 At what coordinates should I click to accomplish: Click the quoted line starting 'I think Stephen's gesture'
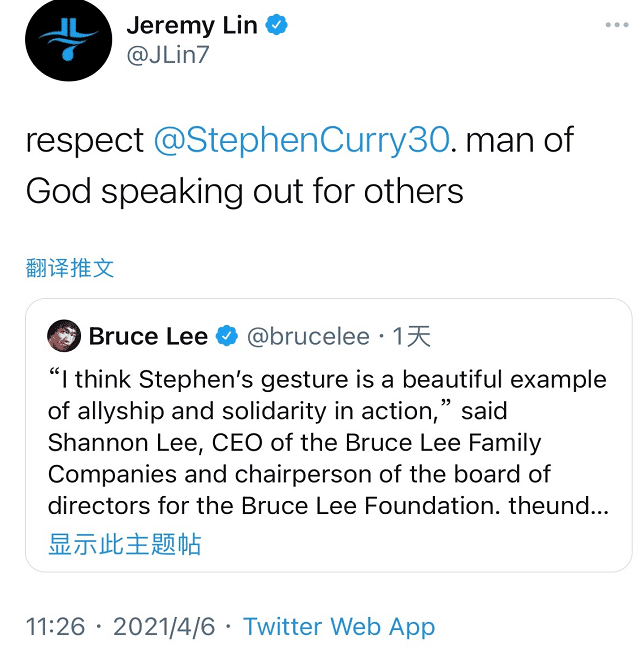click(x=327, y=380)
